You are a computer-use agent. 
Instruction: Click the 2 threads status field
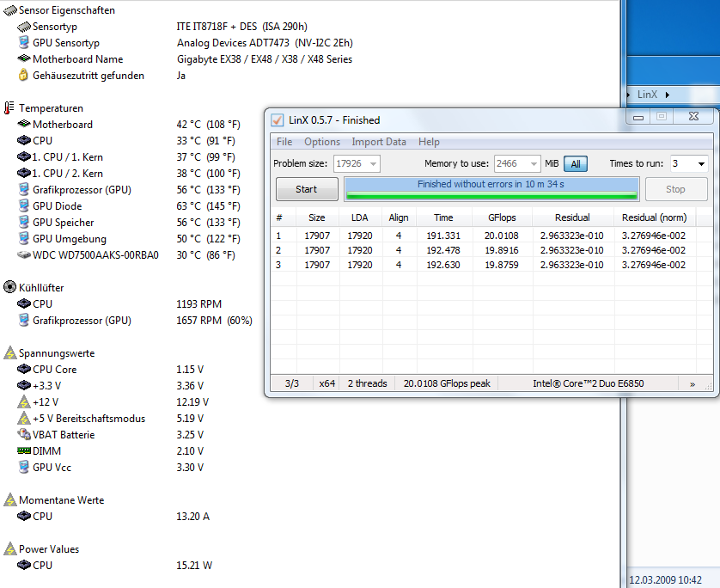click(x=367, y=383)
